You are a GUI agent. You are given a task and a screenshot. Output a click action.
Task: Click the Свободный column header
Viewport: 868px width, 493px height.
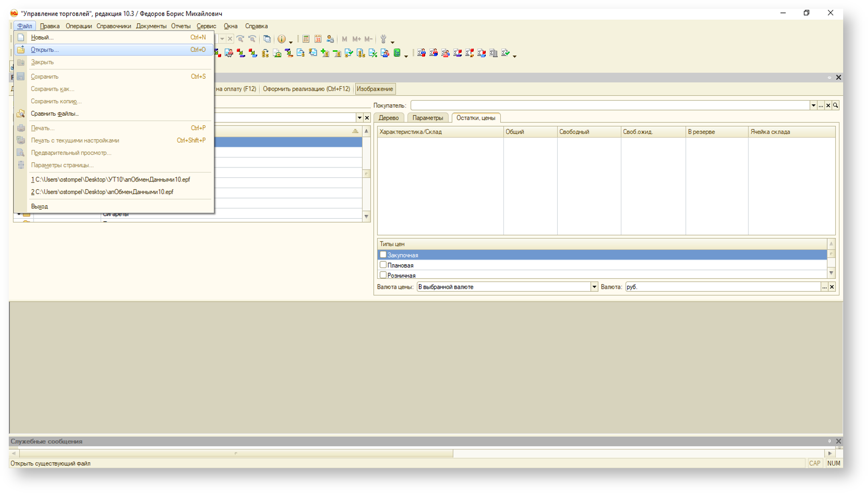(589, 132)
